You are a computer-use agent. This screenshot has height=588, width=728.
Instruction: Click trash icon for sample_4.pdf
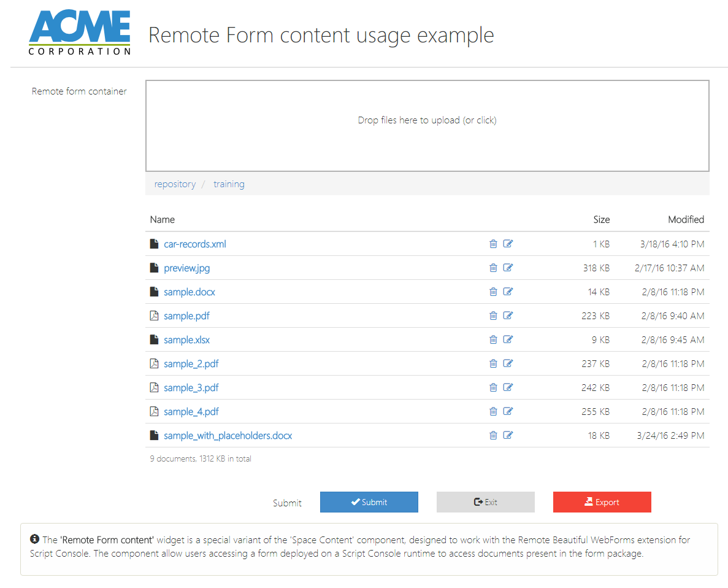(x=493, y=411)
